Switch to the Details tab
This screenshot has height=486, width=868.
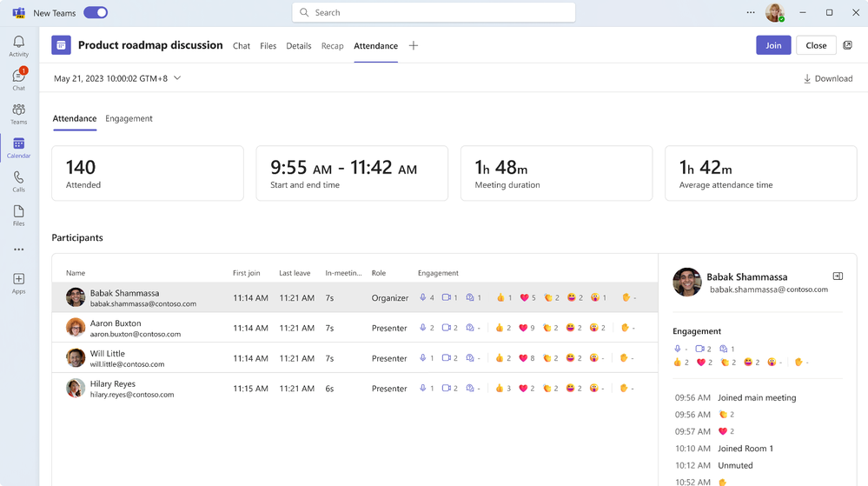[x=298, y=46]
